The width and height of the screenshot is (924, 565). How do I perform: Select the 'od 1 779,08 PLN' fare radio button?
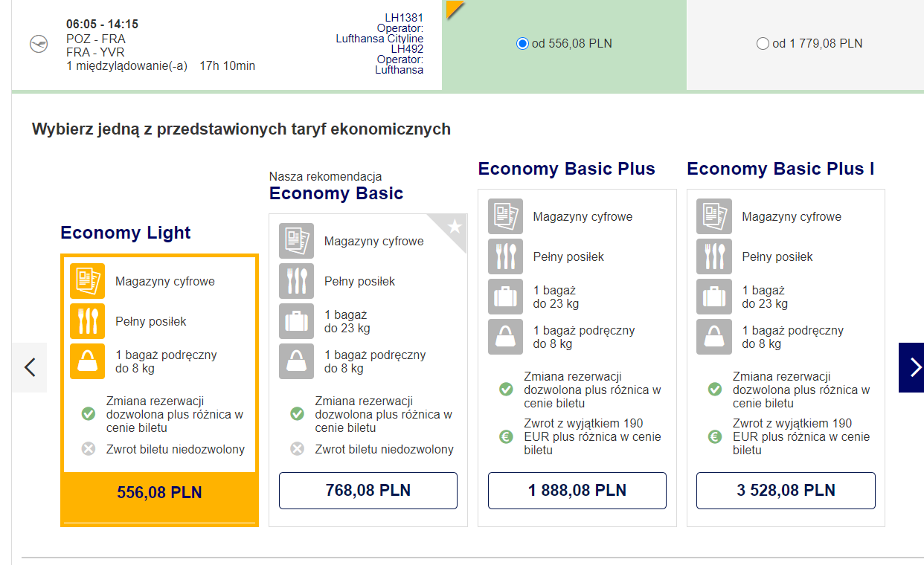(x=763, y=44)
